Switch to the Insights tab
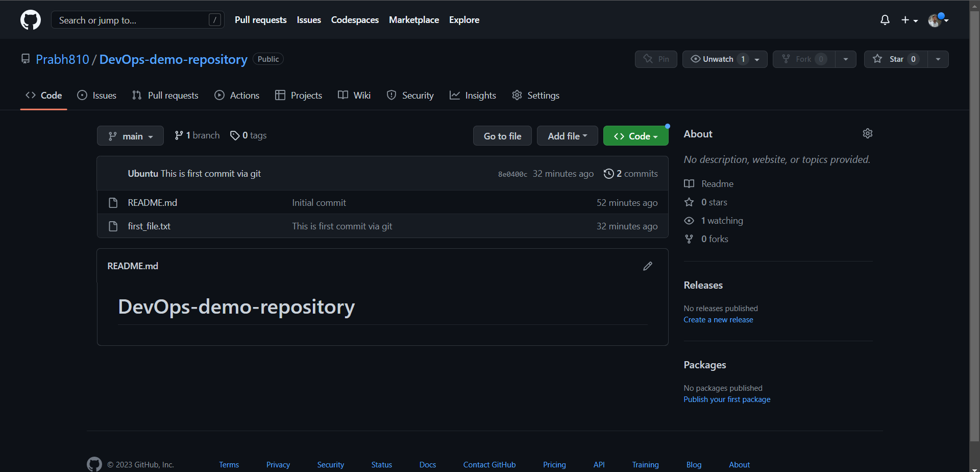 pyautogui.click(x=473, y=96)
